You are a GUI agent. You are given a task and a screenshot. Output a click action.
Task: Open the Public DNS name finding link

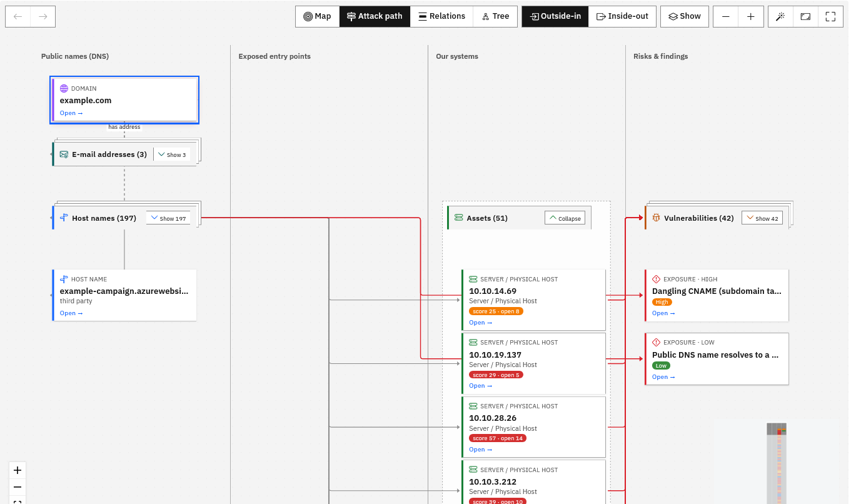[664, 377]
